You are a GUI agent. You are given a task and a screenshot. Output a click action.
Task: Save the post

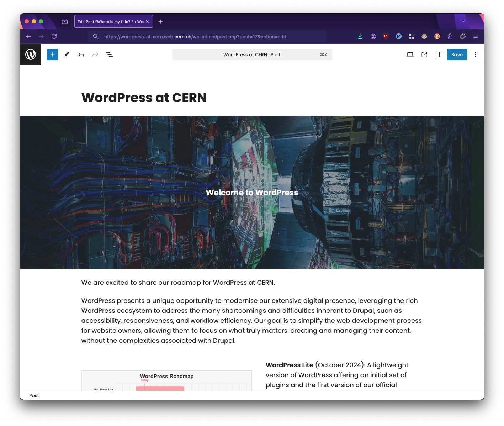click(457, 54)
